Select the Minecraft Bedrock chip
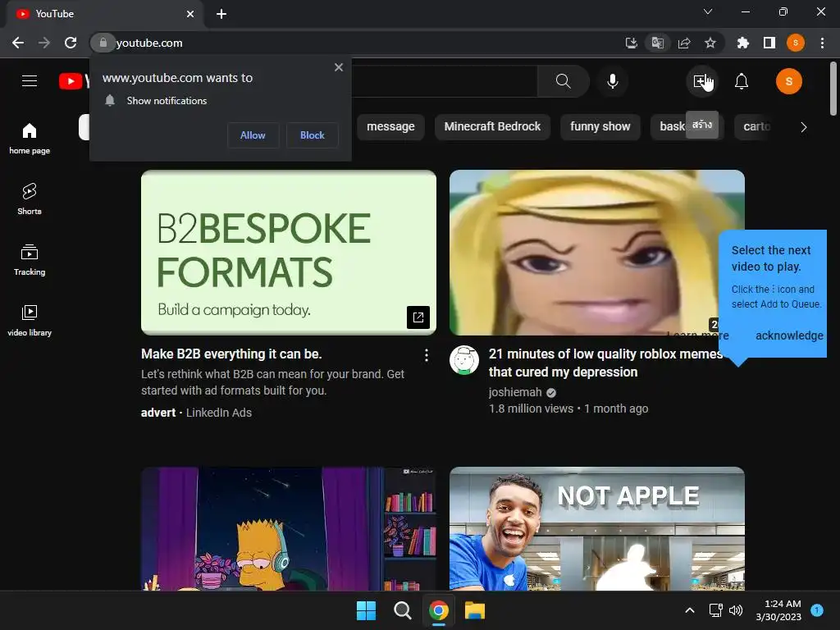 pyautogui.click(x=492, y=127)
